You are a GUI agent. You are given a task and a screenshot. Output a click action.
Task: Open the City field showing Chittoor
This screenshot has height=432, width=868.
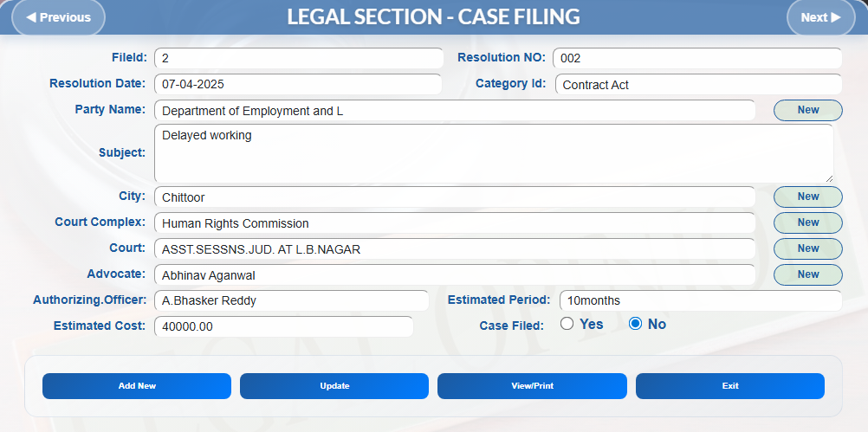click(454, 197)
